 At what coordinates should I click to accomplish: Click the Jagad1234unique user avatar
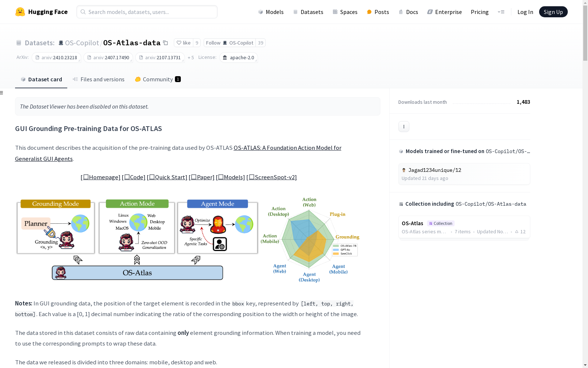click(x=404, y=170)
